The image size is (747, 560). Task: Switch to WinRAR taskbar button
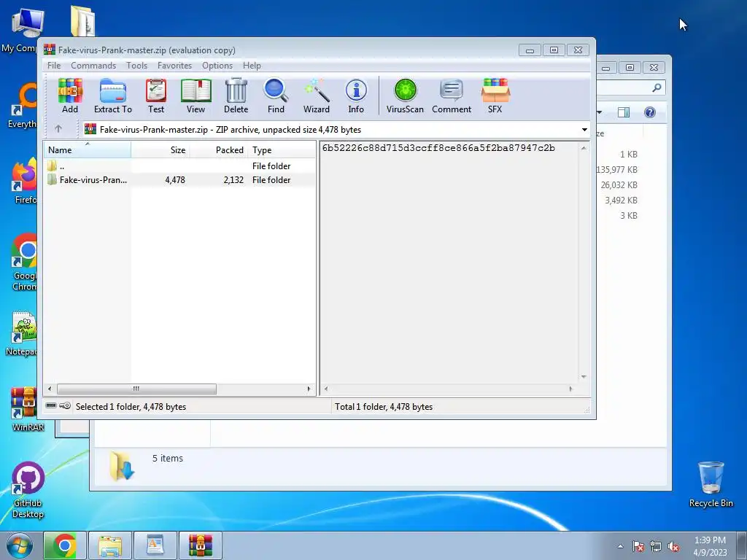[201, 545]
